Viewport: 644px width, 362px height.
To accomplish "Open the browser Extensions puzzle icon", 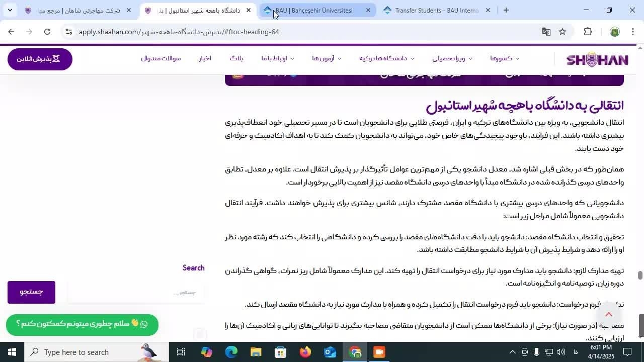I will (588, 32).
